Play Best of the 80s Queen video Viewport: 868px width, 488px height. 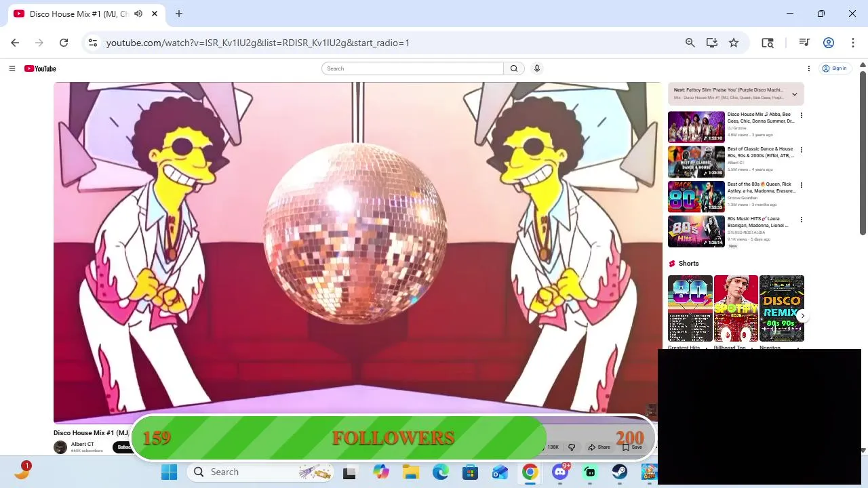(696, 197)
